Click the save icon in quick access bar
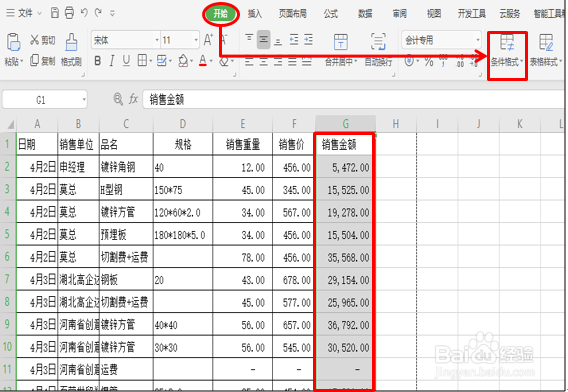Image resolution: width=568 pixels, height=392 pixels. click(55, 13)
